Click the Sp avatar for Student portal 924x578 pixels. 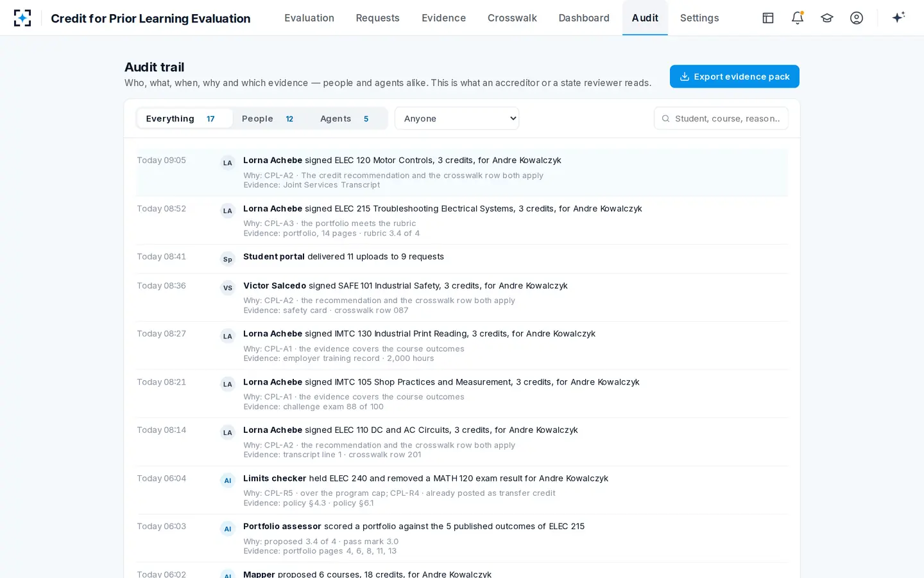pos(228,259)
